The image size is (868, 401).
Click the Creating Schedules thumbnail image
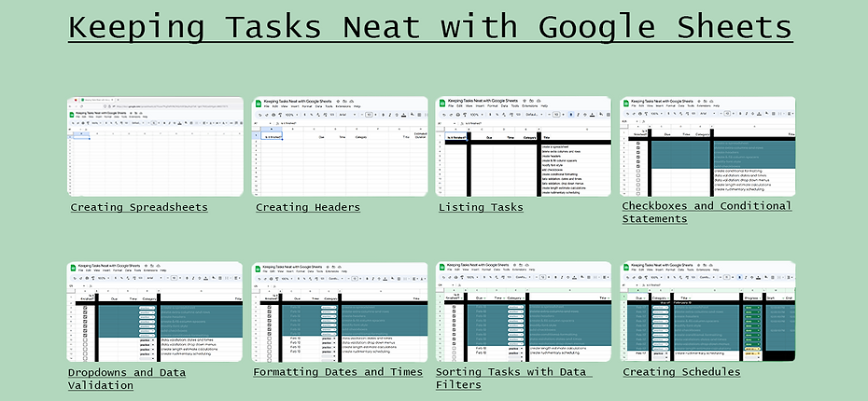click(707, 311)
